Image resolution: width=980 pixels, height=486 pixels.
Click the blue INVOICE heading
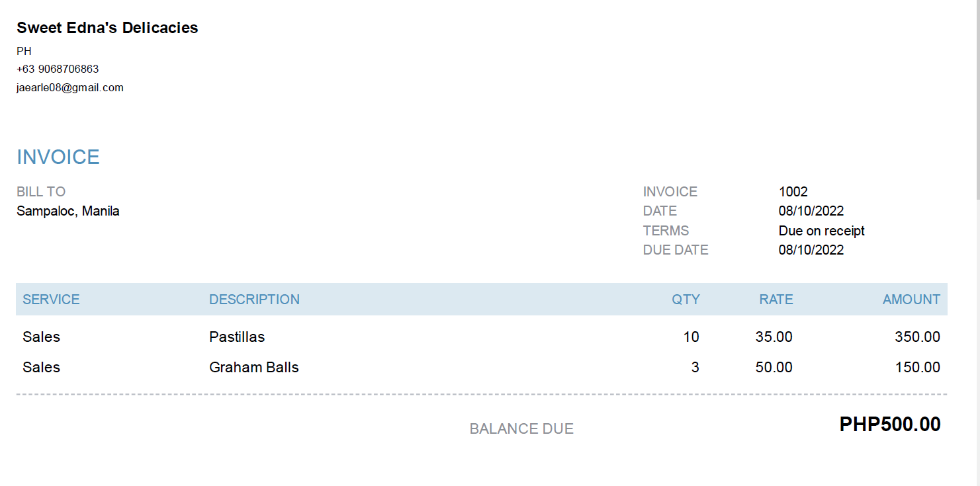(58, 157)
